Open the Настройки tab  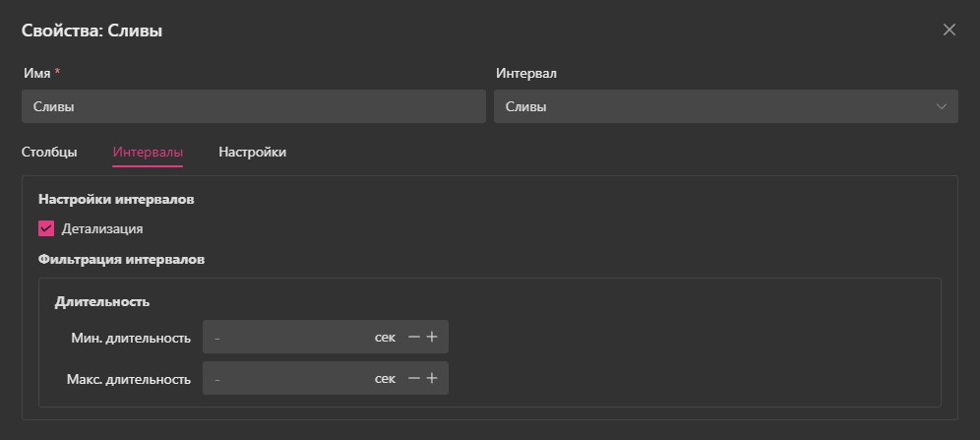tap(252, 153)
